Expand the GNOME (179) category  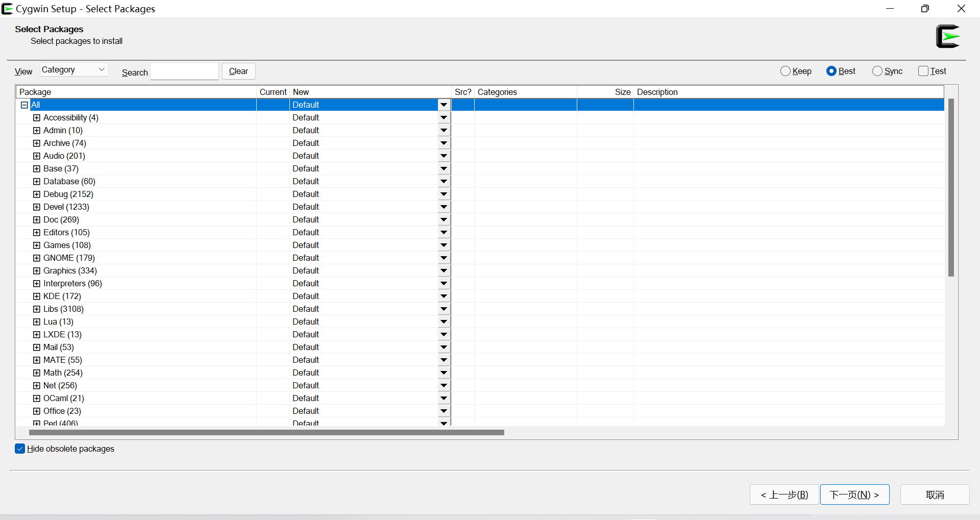coord(37,258)
